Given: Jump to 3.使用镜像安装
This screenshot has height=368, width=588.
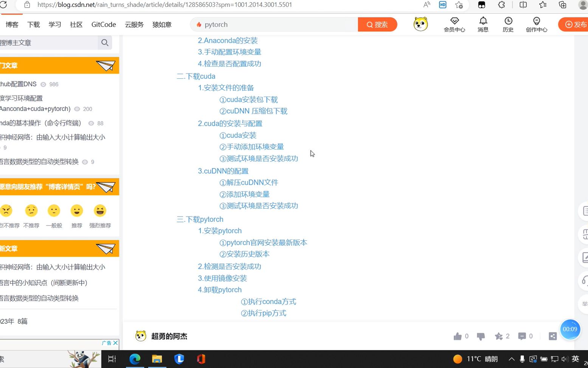Looking at the screenshot, I should click(x=222, y=278).
